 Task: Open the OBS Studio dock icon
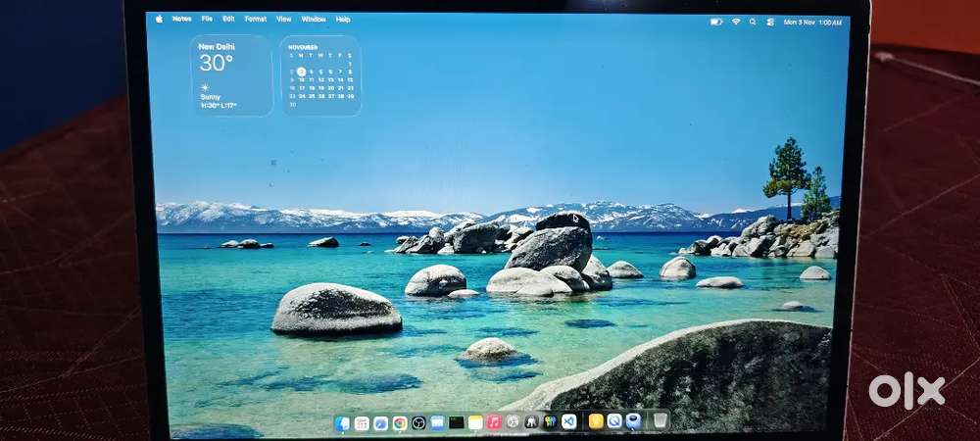click(418, 423)
